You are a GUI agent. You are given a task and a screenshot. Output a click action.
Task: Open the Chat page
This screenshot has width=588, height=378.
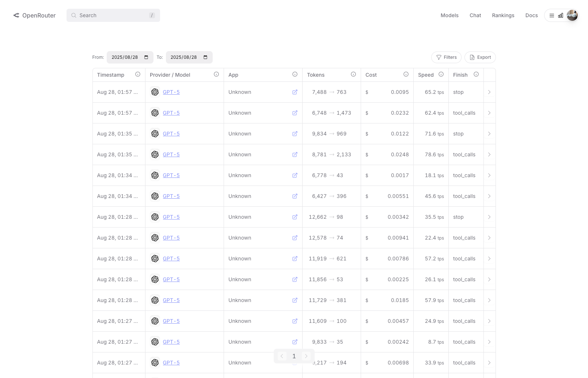click(x=475, y=15)
